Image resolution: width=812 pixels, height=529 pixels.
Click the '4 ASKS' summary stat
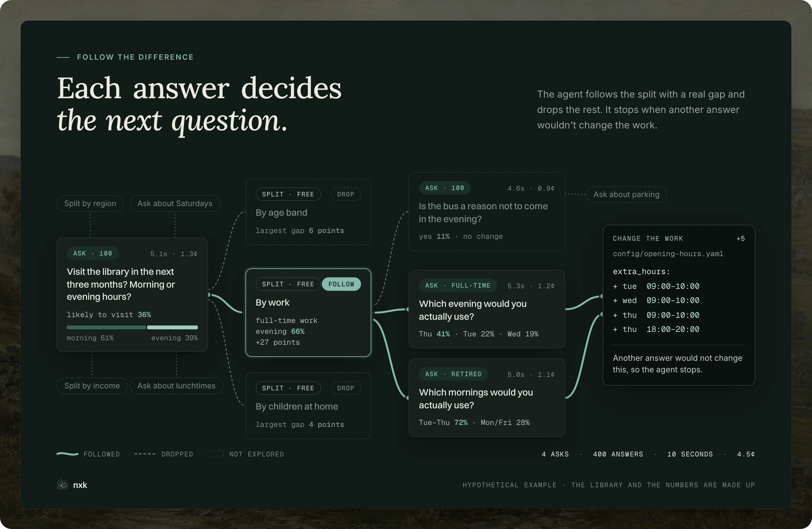[x=555, y=454]
